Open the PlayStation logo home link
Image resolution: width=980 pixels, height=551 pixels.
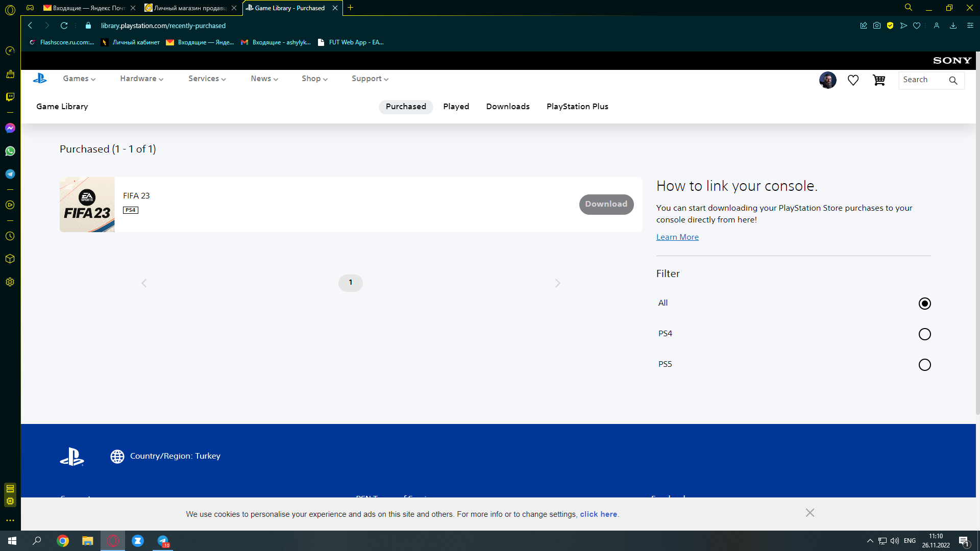[x=40, y=79]
